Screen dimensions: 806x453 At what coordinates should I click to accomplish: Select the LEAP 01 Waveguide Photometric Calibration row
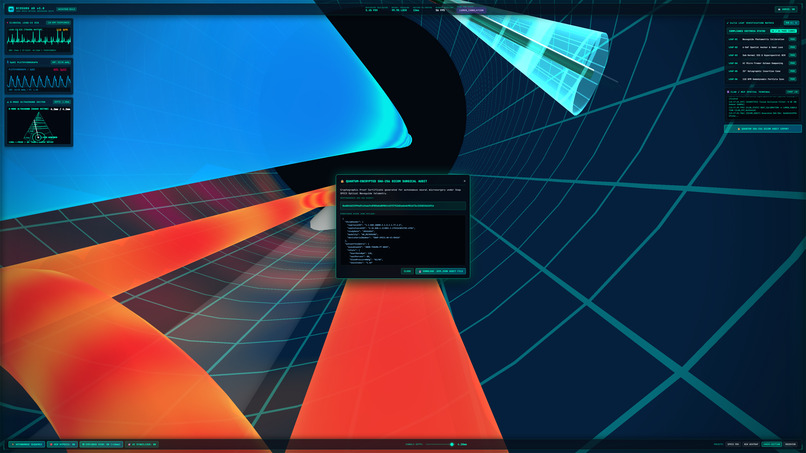[x=762, y=39]
